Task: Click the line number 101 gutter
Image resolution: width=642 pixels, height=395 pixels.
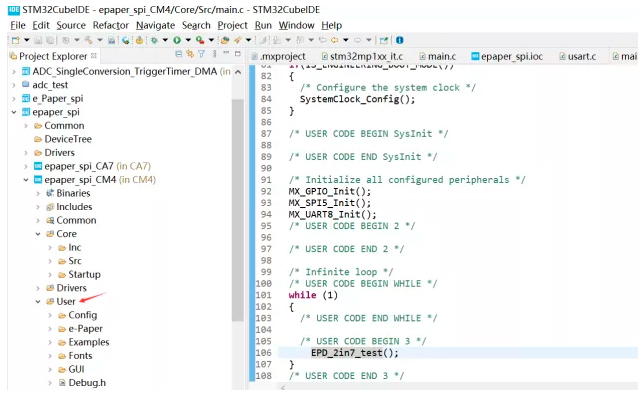Action: (x=264, y=295)
